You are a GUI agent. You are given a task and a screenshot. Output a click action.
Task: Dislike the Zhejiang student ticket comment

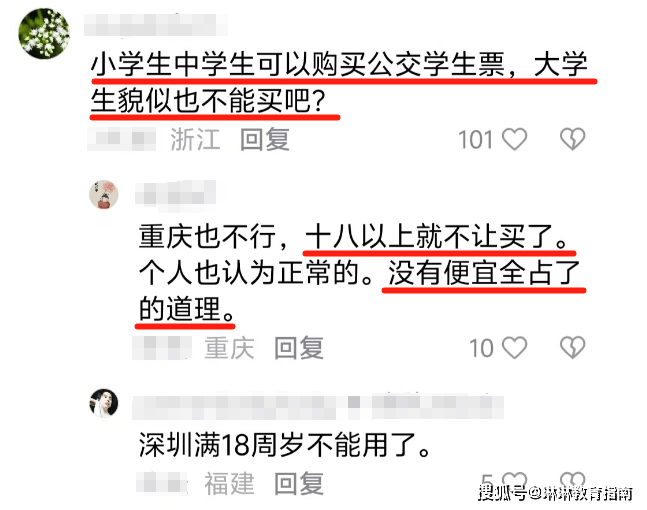tap(572, 139)
